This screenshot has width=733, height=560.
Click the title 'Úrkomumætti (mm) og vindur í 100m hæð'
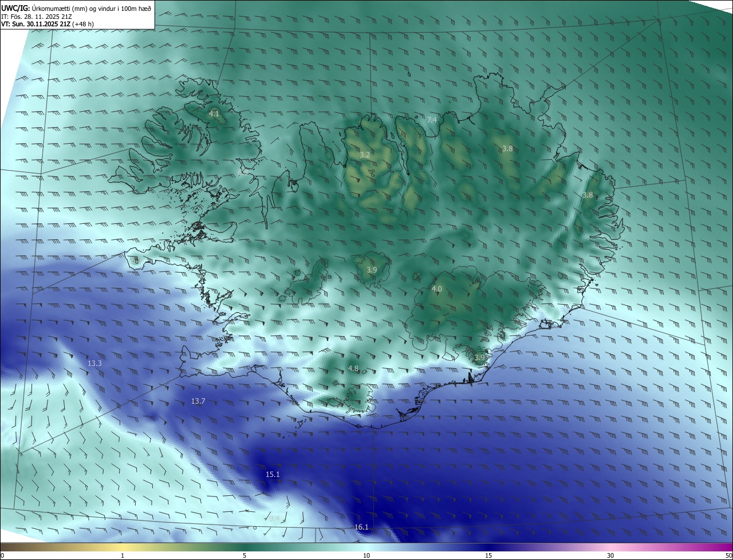coord(90,8)
